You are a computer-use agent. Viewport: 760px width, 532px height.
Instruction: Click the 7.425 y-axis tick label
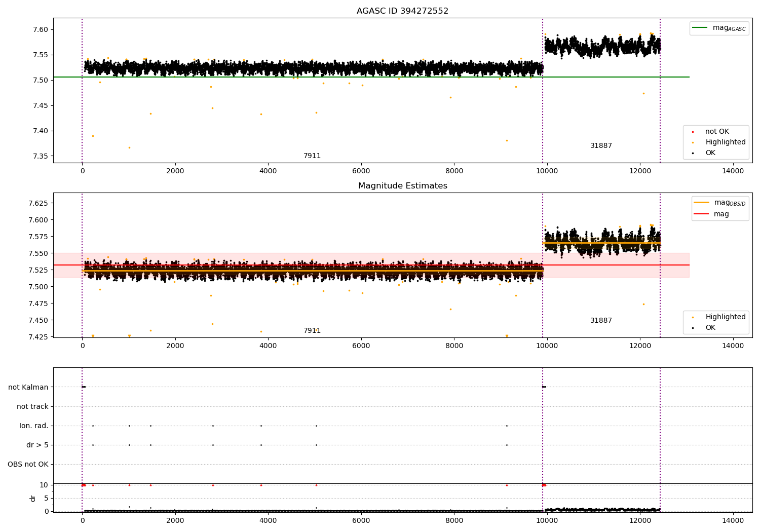point(39,337)
